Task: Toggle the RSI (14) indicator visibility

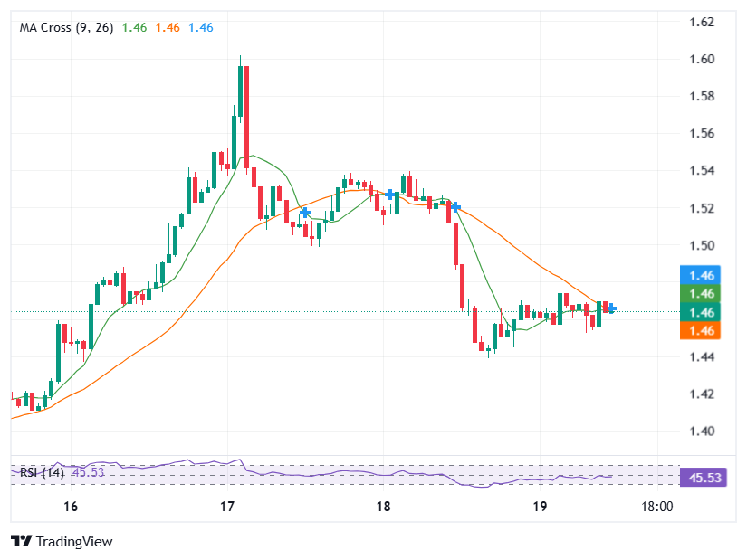Action: (41, 471)
